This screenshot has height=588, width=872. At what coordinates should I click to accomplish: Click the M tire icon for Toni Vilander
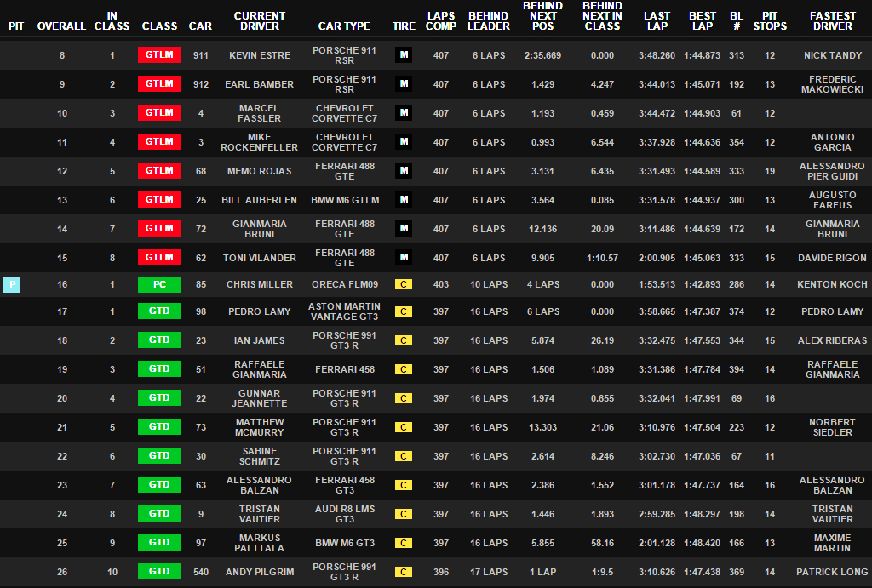(404, 258)
